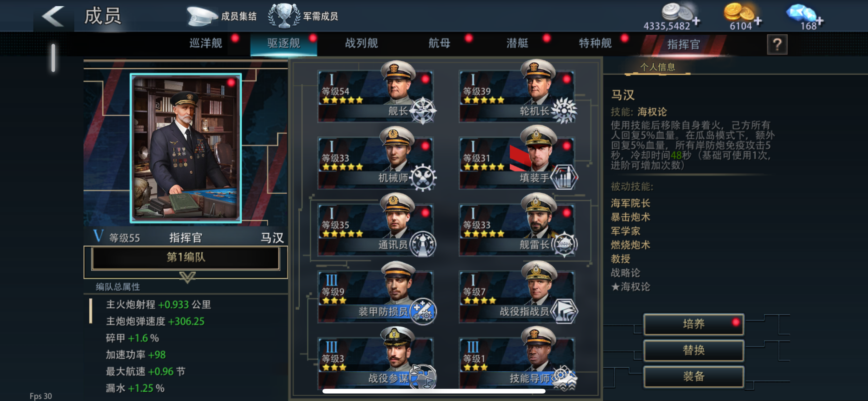Open 成员集结 captain hat icon
868x401 pixels.
(202, 16)
